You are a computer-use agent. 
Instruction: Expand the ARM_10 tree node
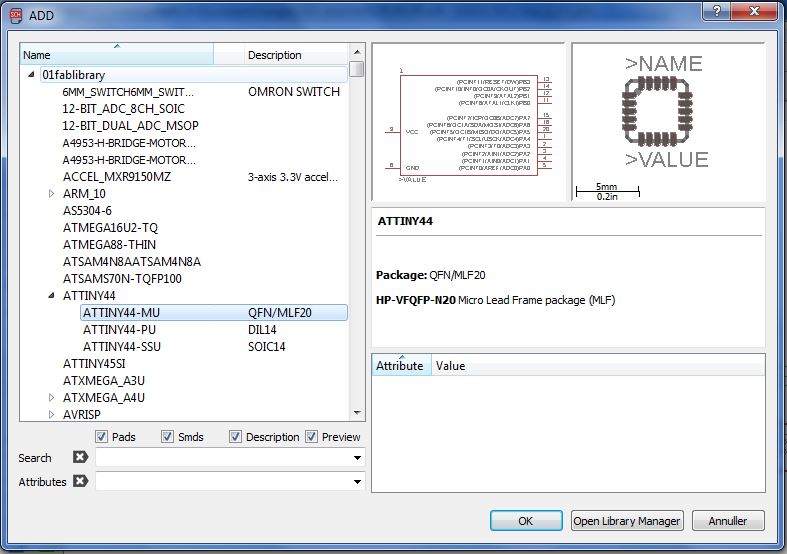51,193
